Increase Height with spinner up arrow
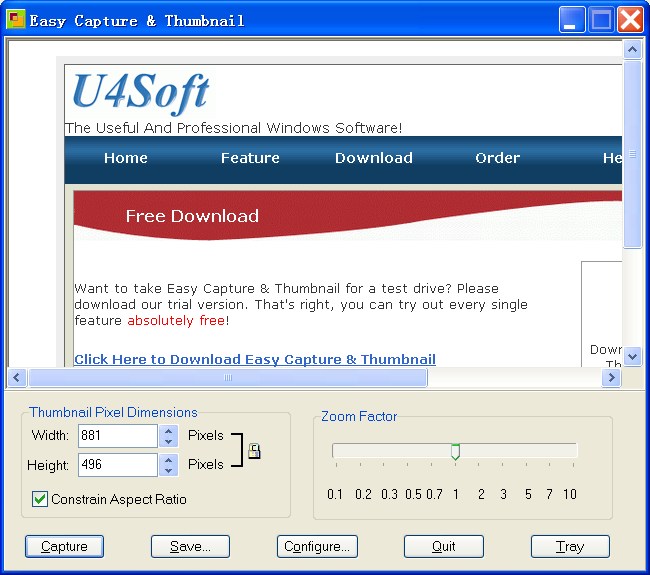Viewport: 650px width, 575px height. tap(168, 459)
